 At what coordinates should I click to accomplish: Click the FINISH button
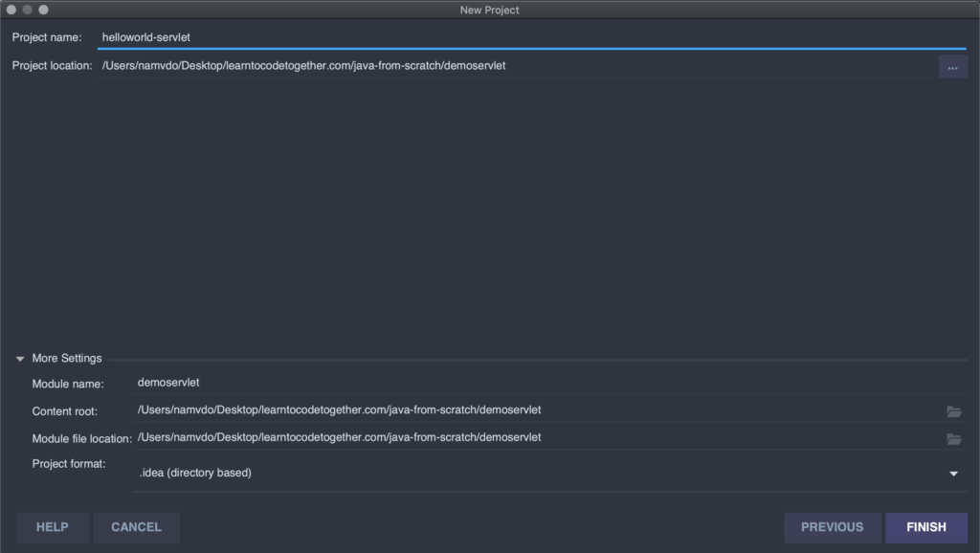coord(926,527)
